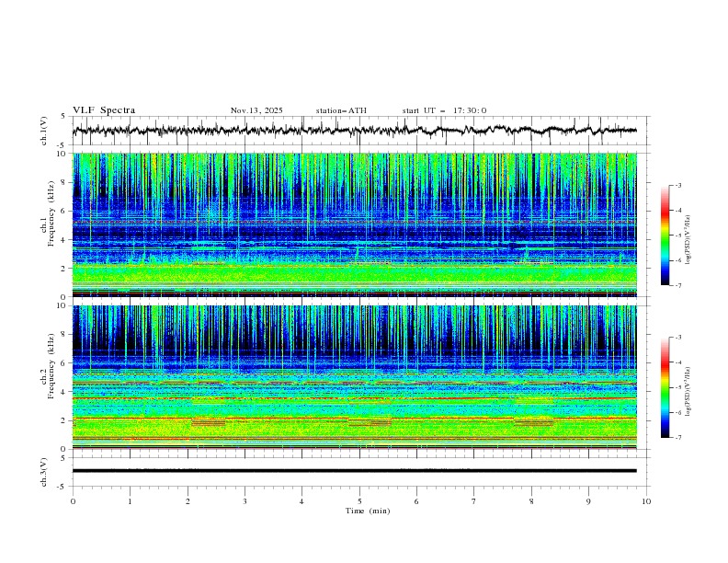Click the ch.1 spectrogram's color scale bar
The height and width of the screenshot is (563, 728).
(665, 236)
